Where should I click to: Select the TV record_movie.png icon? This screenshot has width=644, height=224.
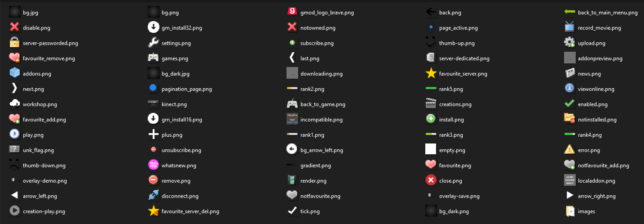(570, 27)
